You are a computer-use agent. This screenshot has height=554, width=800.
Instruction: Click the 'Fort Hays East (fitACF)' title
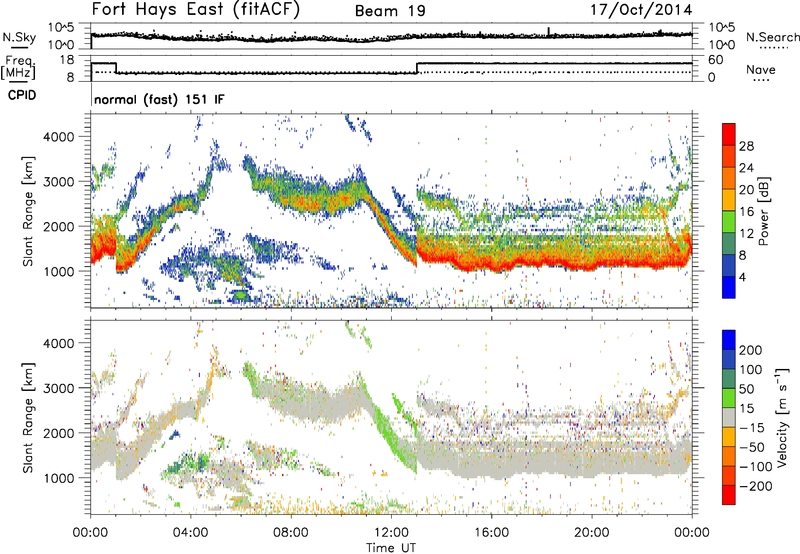pos(196,9)
